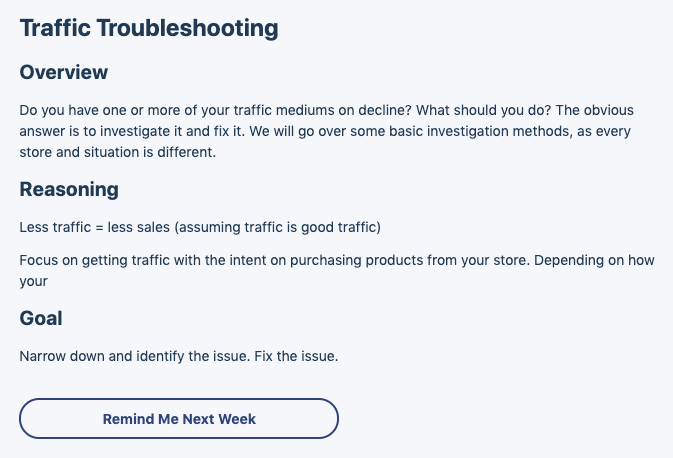Click the Overview heading
Viewport: 673px width, 458px height.
click(x=64, y=72)
